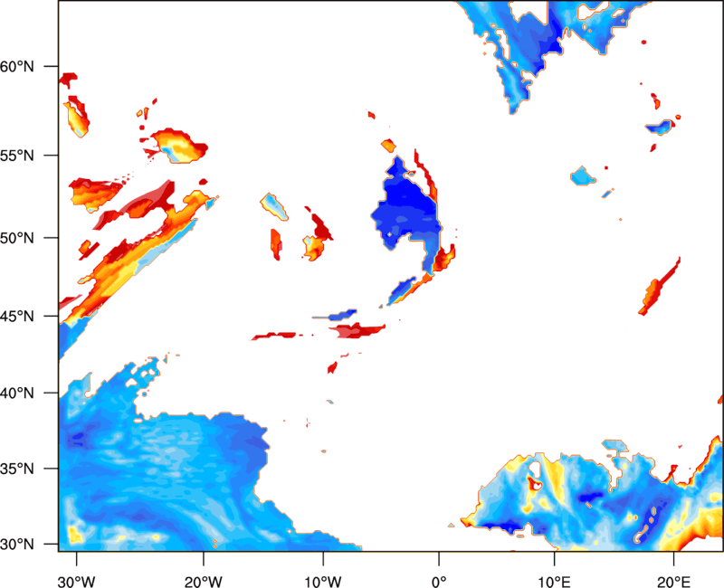Click the 40°N latitude label
Image resolution: width=724 pixels, height=588 pixels.
tap(17, 394)
